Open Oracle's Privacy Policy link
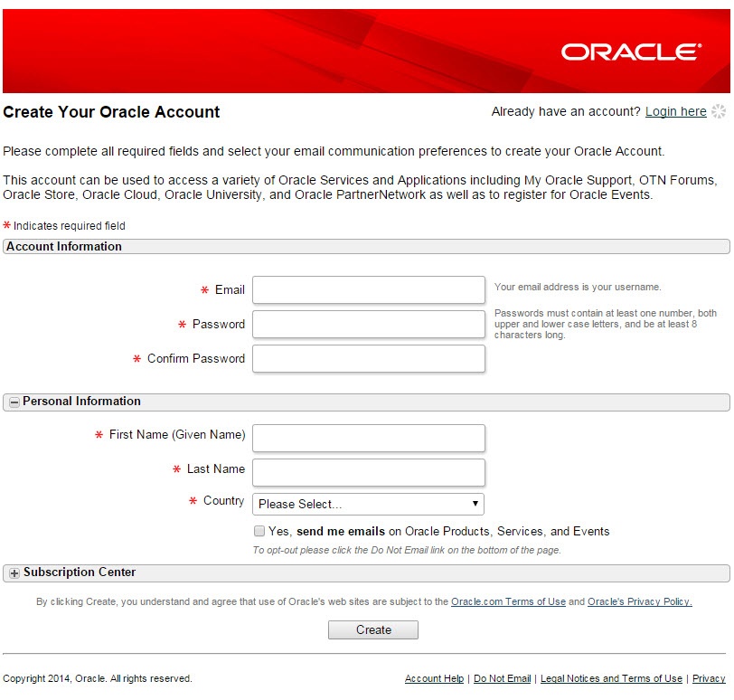The image size is (734, 700). pos(640,601)
